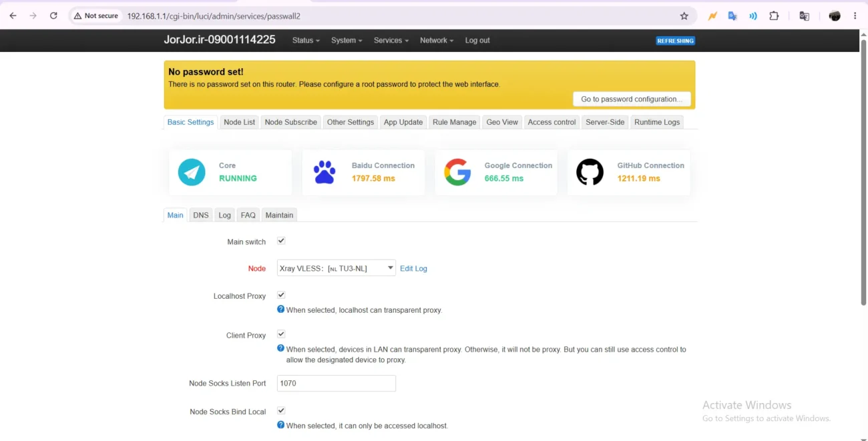Click the Baidu paw icon
This screenshot has height=441, width=868.
tap(324, 172)
